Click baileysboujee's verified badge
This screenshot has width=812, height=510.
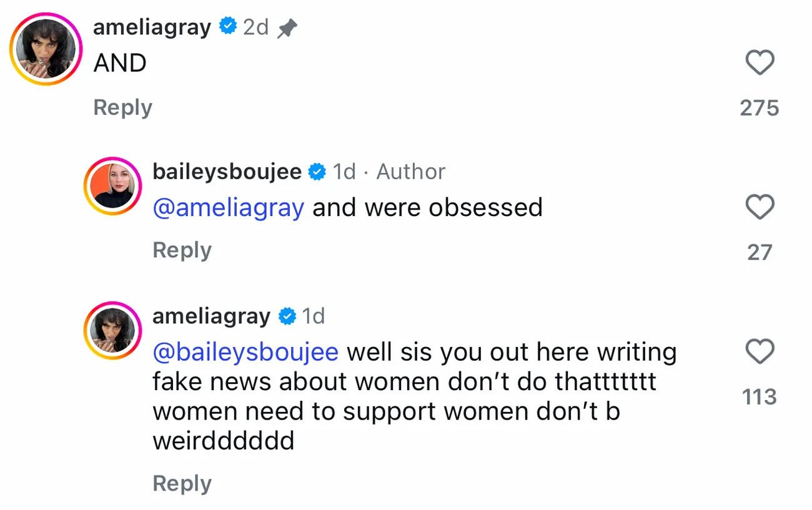(318, 171)
